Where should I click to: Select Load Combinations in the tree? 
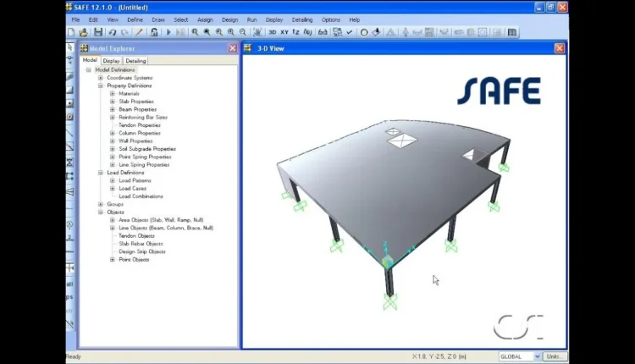point(141,196)
